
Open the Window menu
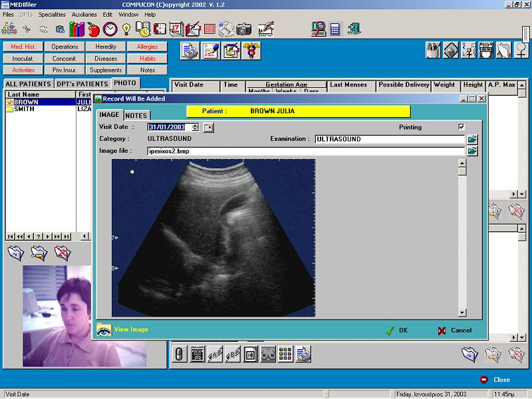pyautogui.click(x=128, y=15)
